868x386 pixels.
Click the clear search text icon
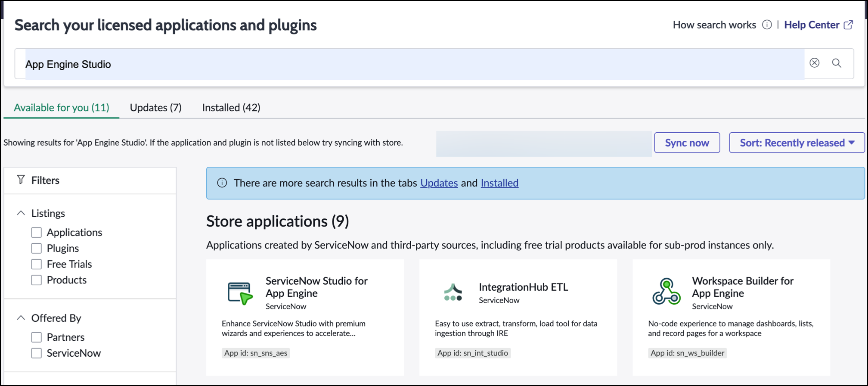(x=814, y=63)
